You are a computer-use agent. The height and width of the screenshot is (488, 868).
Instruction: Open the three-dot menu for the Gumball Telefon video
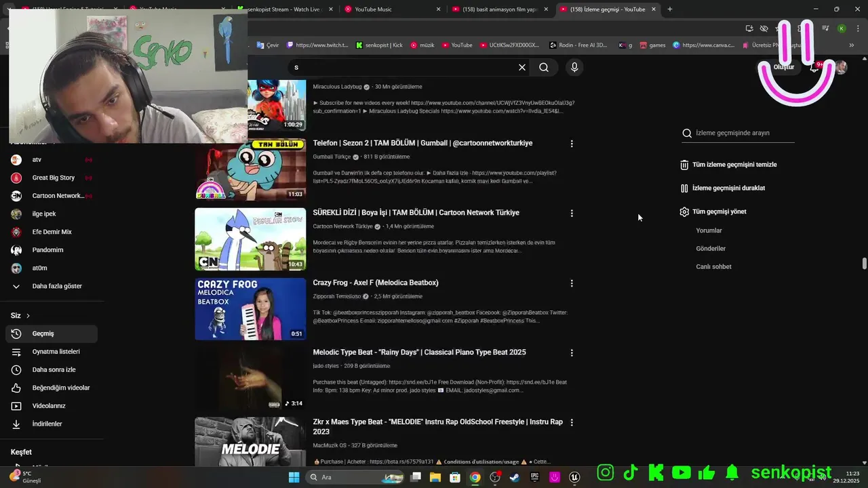(x=572, y=144)
